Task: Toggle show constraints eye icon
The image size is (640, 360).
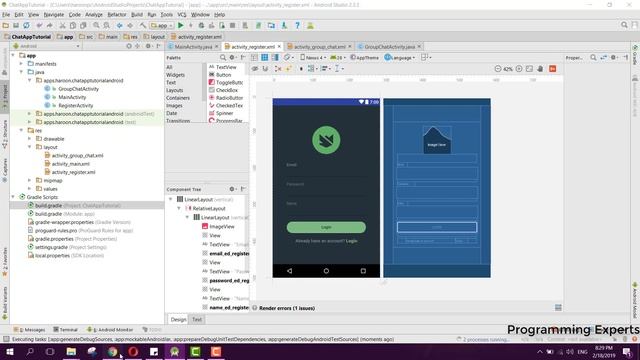Action: coord(255,69)
